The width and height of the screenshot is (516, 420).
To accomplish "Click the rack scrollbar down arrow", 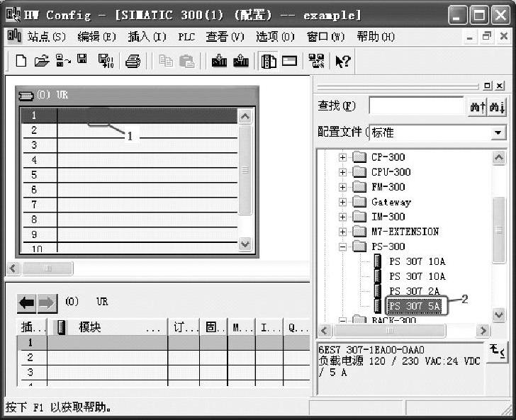I will click(x=245, y=244).
